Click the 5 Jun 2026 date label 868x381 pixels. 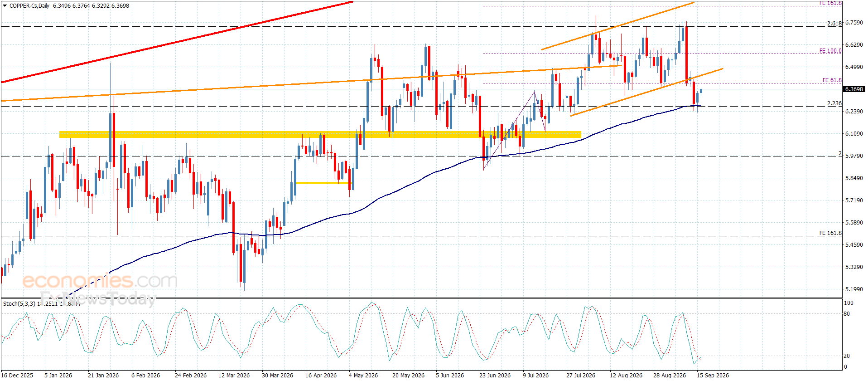(x=450, y=376)
